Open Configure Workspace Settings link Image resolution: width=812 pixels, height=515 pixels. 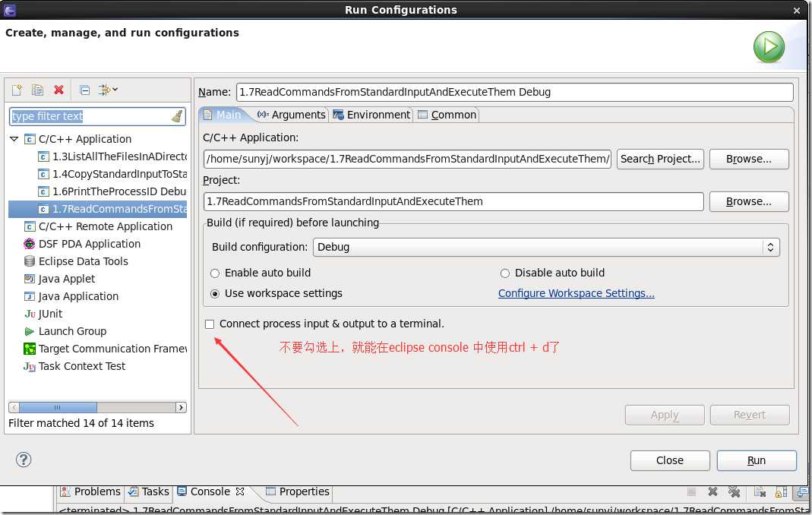[x=576, y=293]
